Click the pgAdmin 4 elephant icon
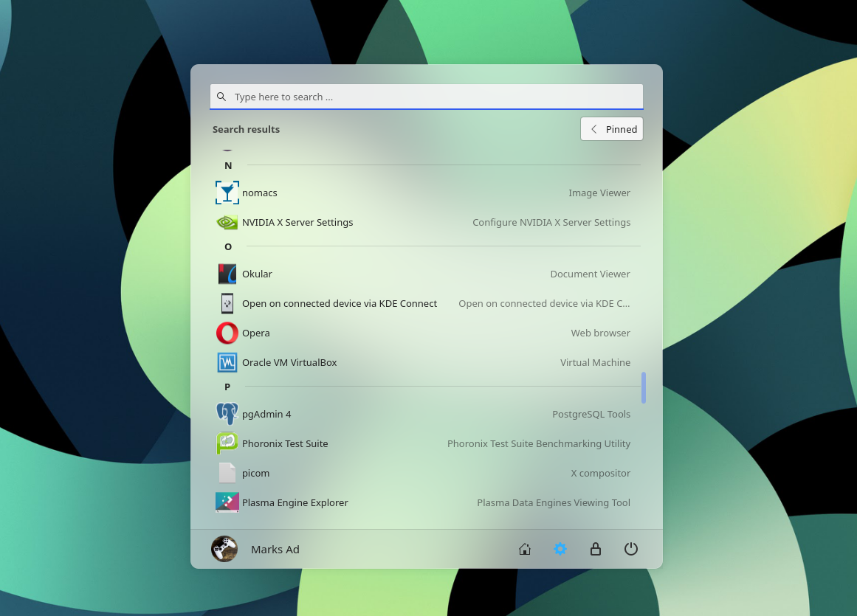The width and height of the screenshot is (857, 616). click(227, 414)
